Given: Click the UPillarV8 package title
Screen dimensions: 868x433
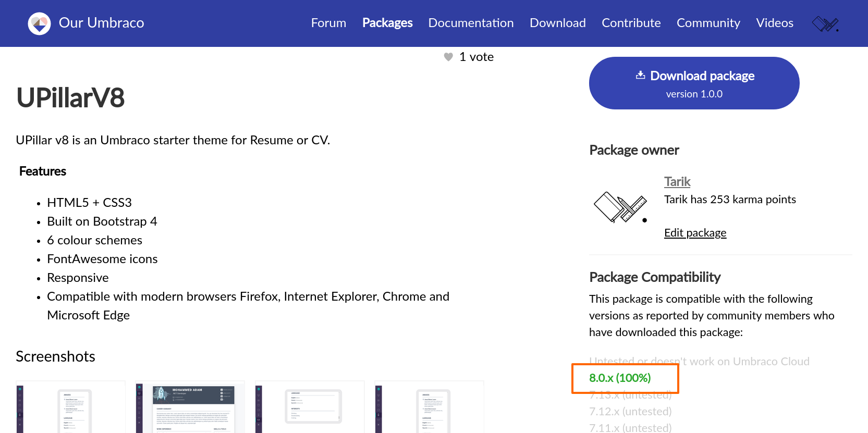Looking at the screenshot, I should click(x=70, y=98).
